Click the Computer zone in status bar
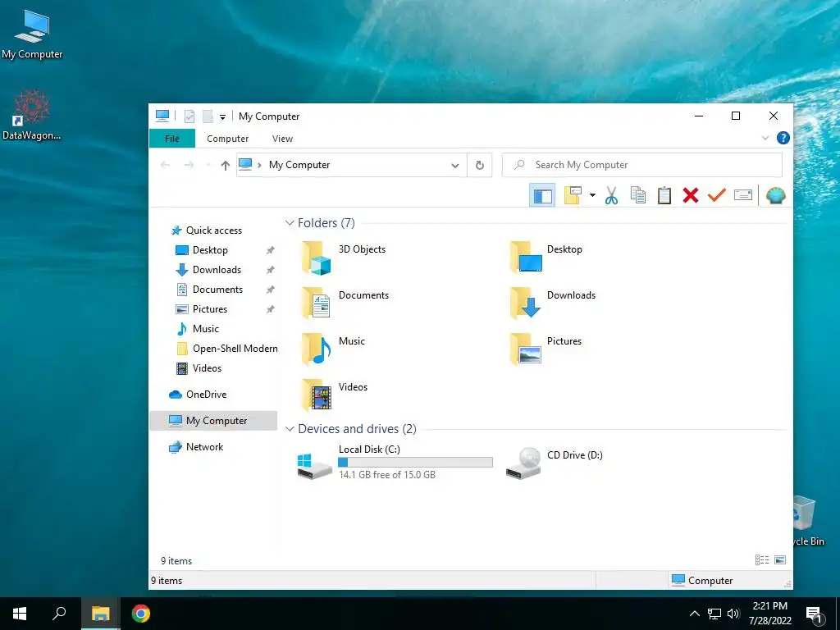840x630 pixels. click(x=702, y=581)
